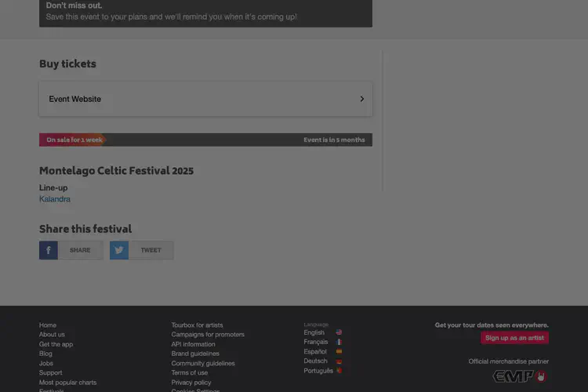Click the Français flag icon
Viewport: 588px width, 392px height.
[339, 342]
